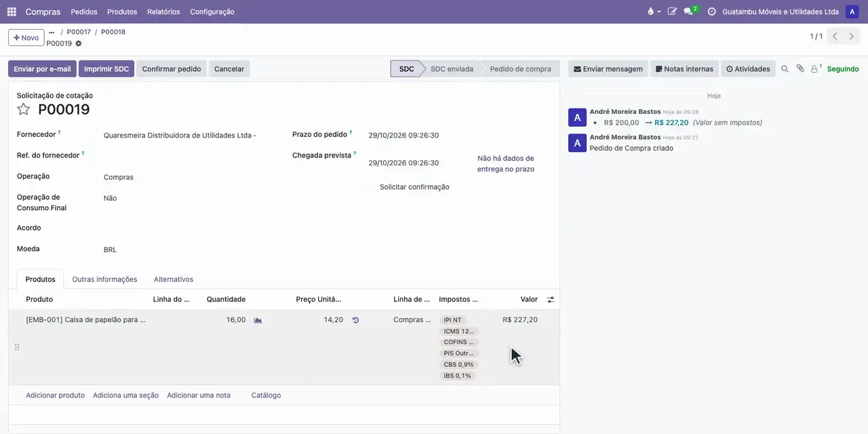Toggle the favorite star for P00019

click(24, 109)
